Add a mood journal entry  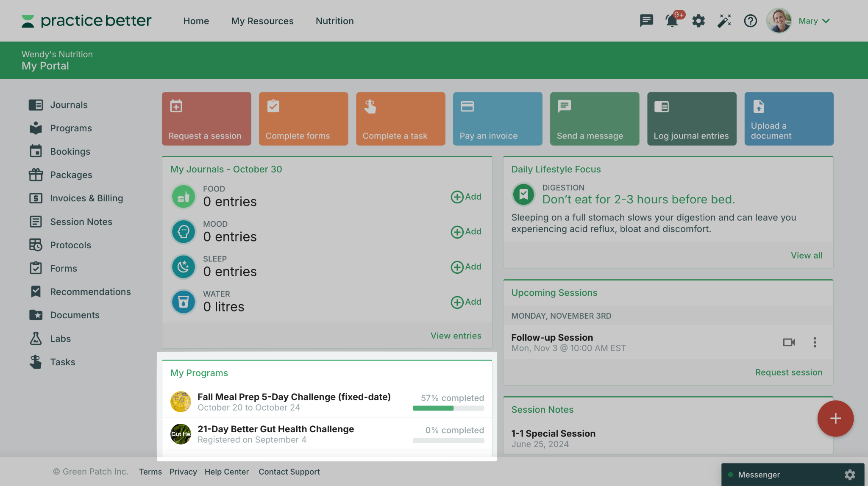(466, 232)
